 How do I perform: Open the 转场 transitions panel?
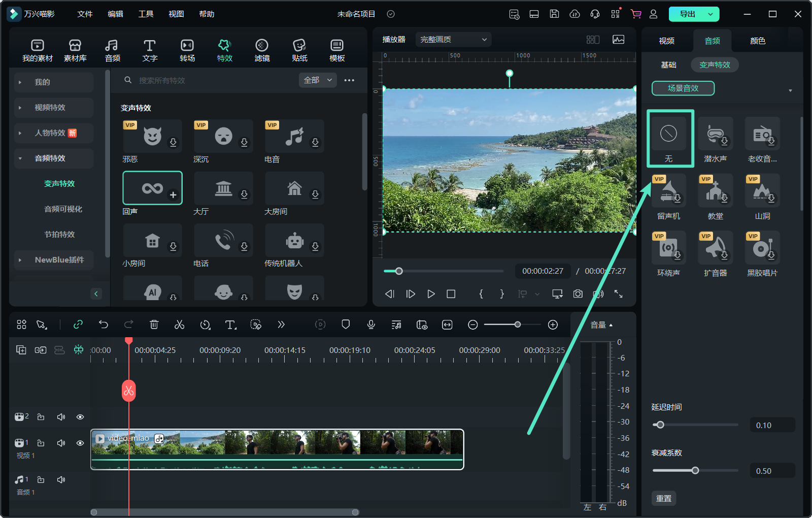click(187, 50)
